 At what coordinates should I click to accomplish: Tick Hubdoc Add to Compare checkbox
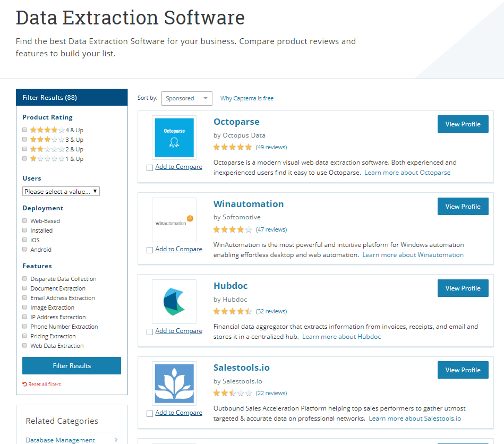149,332
